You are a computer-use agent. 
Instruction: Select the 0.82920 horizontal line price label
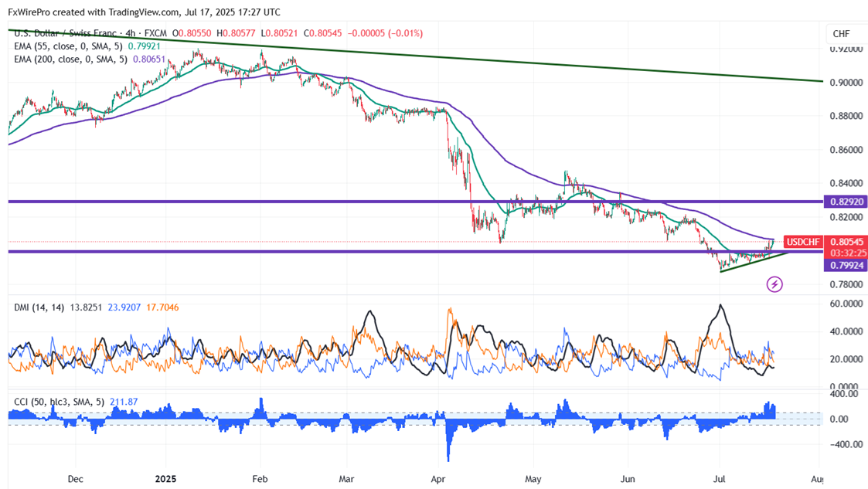846,202
